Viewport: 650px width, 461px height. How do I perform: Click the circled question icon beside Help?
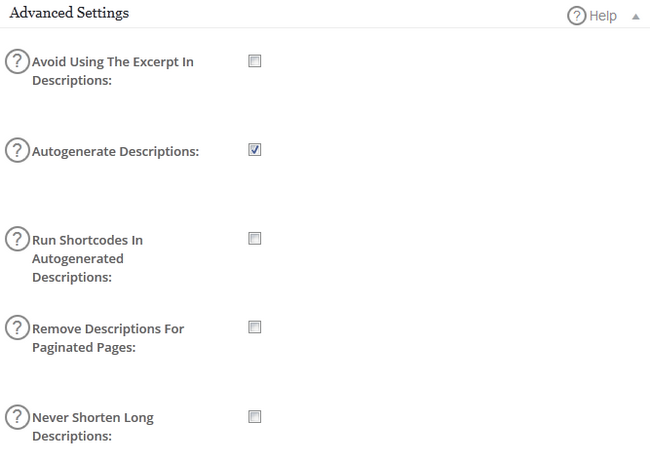pos(576,16)
